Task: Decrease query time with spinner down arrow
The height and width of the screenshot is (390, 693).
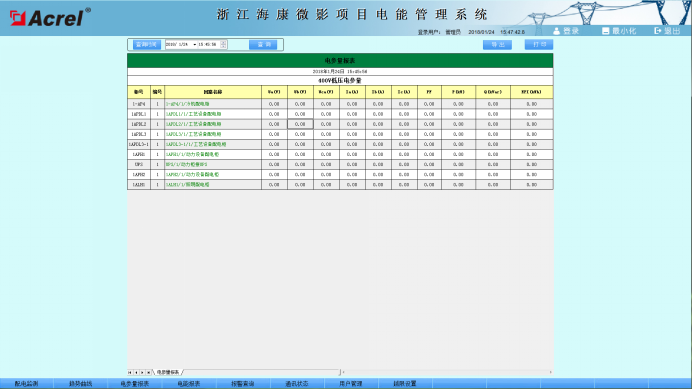Action: click(223, 46)
